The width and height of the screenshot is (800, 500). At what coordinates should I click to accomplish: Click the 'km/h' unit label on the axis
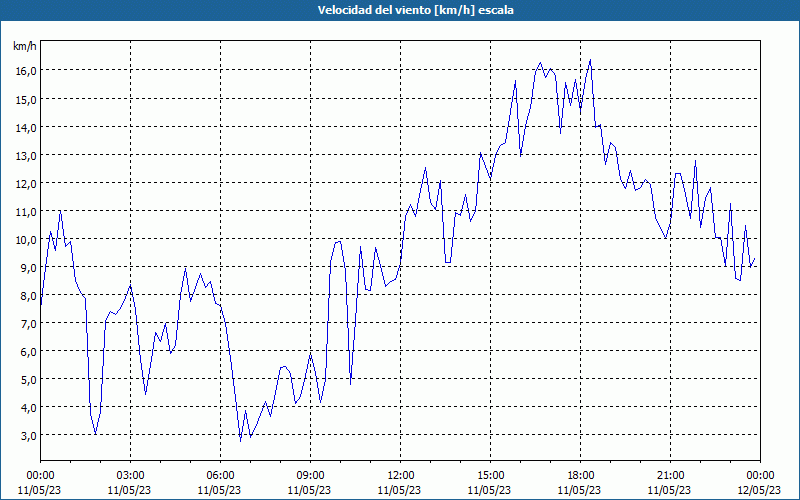tap(25, 46)
